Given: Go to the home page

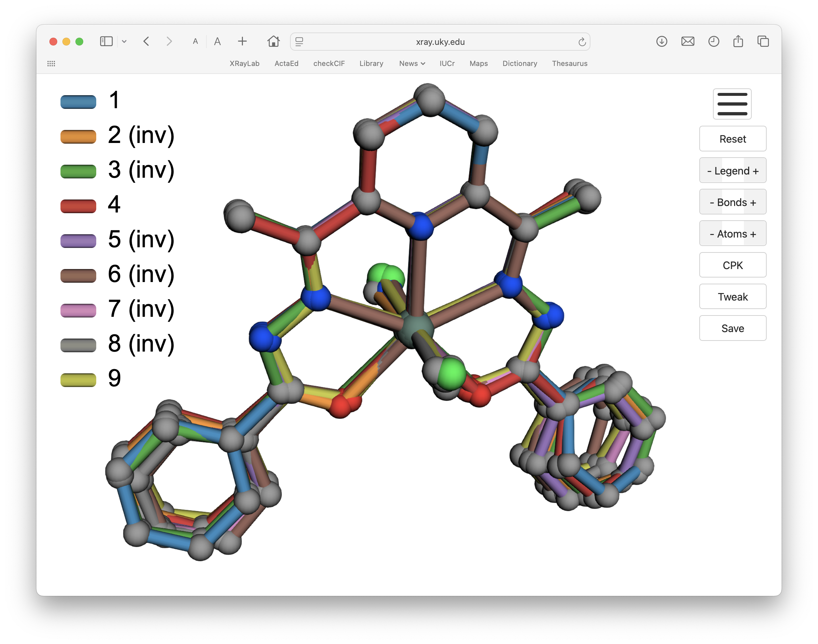Looking at the screenshot, I should [x=273, y=41].
